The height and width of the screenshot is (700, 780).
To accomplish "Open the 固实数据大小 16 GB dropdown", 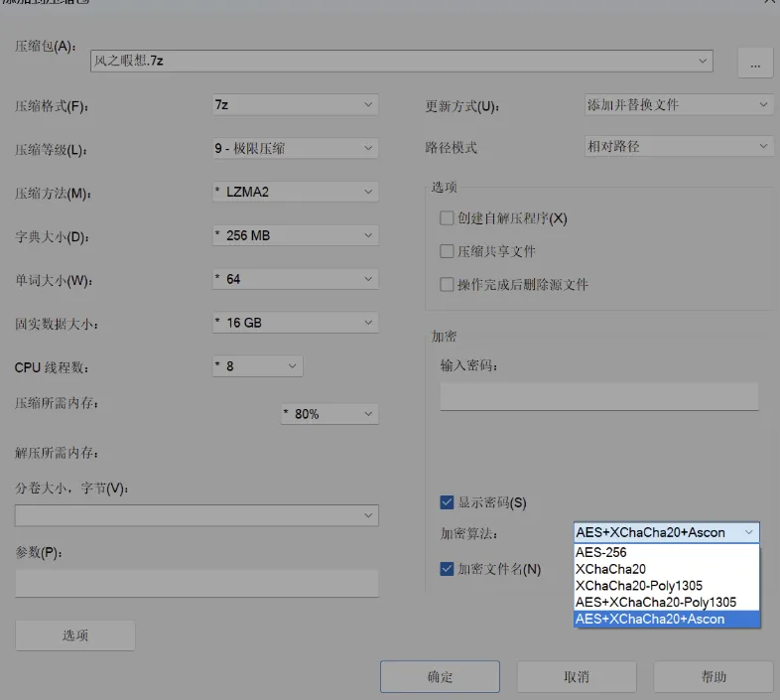I will coord(296,323).
